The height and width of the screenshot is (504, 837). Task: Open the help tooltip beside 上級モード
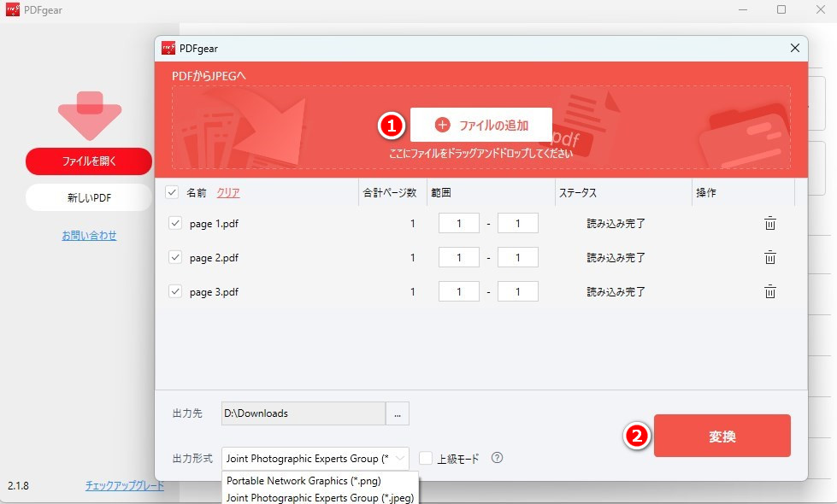point(497,459)
